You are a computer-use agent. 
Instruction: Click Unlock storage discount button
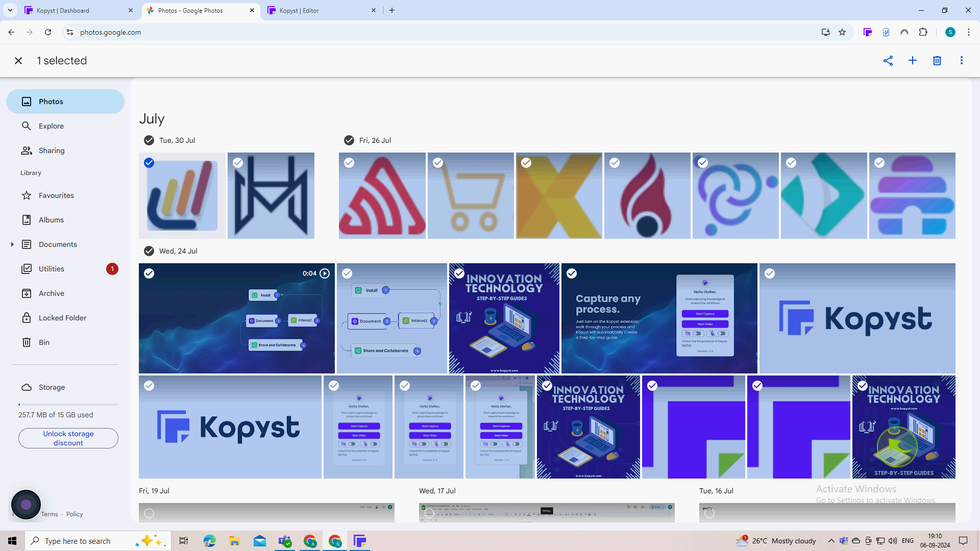coord(68,438)
